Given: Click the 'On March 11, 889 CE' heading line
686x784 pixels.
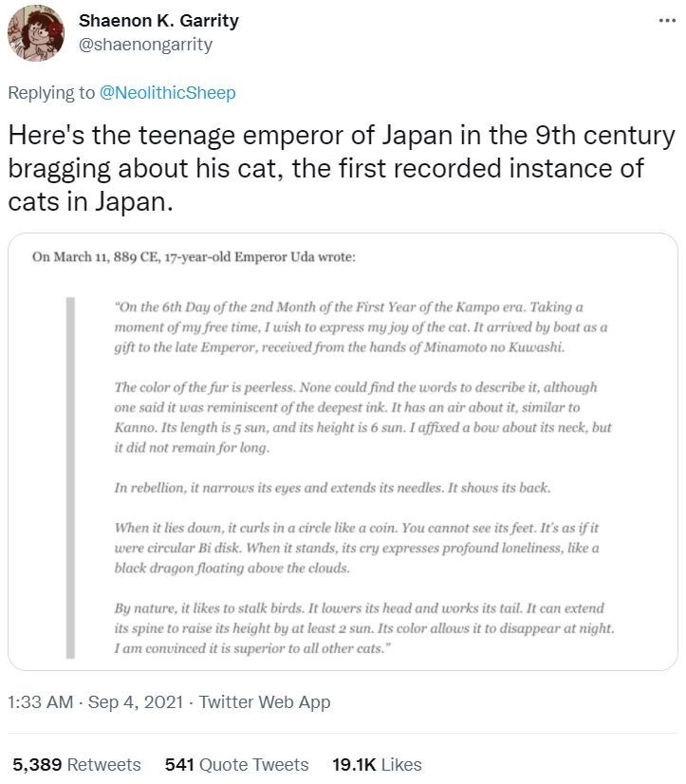Looking at the screenshot, I should (194, 259).
